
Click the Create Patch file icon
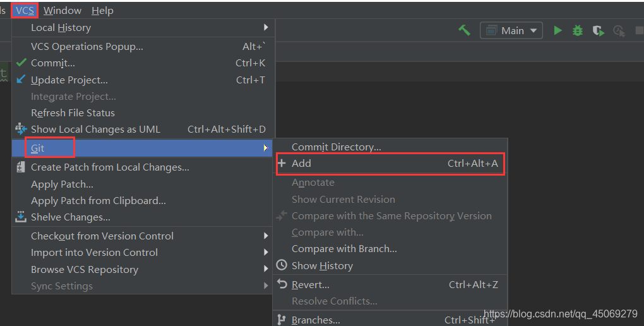pyautogui.click(x=21, y=167)
